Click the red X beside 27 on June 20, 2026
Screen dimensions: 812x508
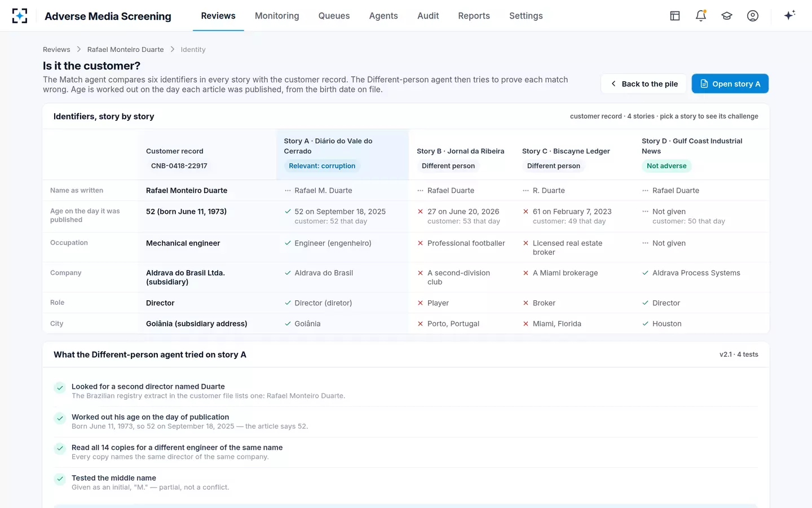420,212
